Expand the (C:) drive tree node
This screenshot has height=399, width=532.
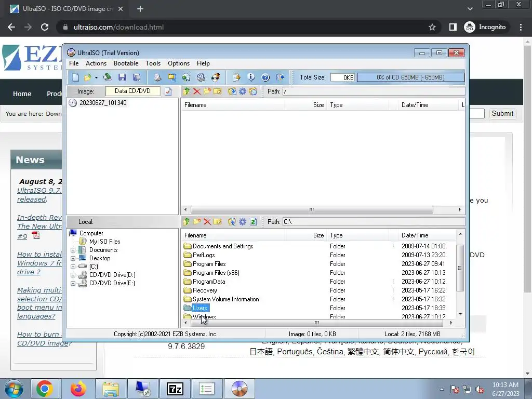(x=73, y=267)
